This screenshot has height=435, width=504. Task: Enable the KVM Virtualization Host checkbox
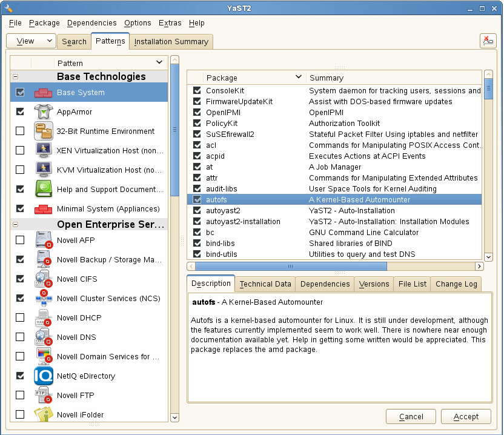coord(20,170)
